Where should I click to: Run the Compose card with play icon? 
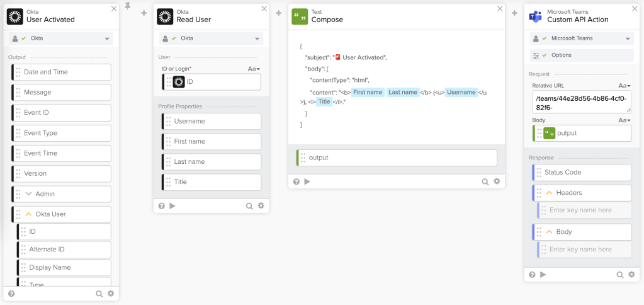pyautogui.click(x=307, y=181)
